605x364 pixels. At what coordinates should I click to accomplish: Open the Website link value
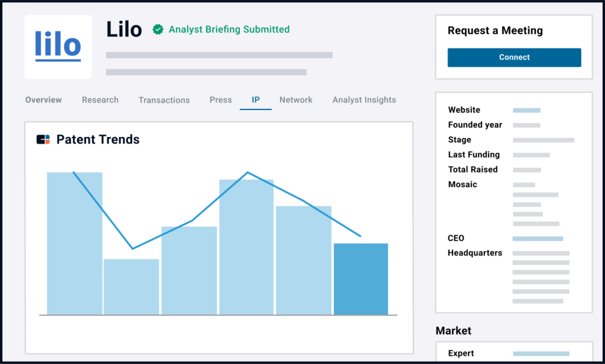(526, 110)
